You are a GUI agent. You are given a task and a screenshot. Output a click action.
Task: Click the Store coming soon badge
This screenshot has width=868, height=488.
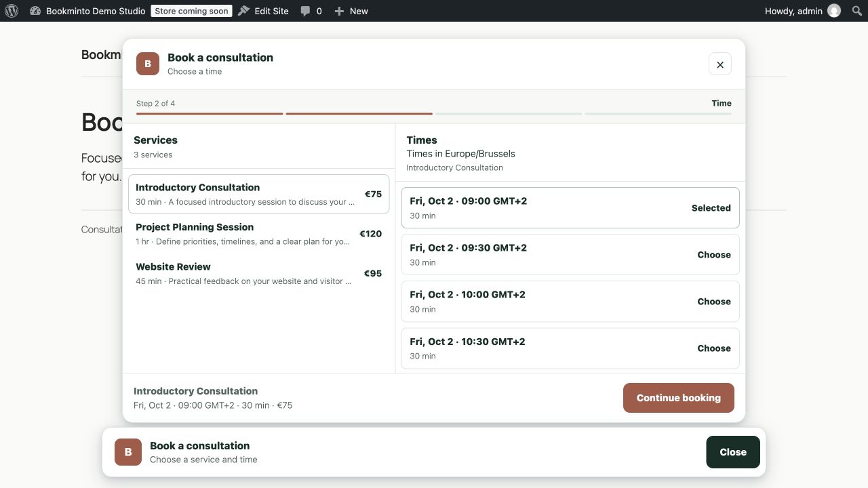[x=191, y=11]
